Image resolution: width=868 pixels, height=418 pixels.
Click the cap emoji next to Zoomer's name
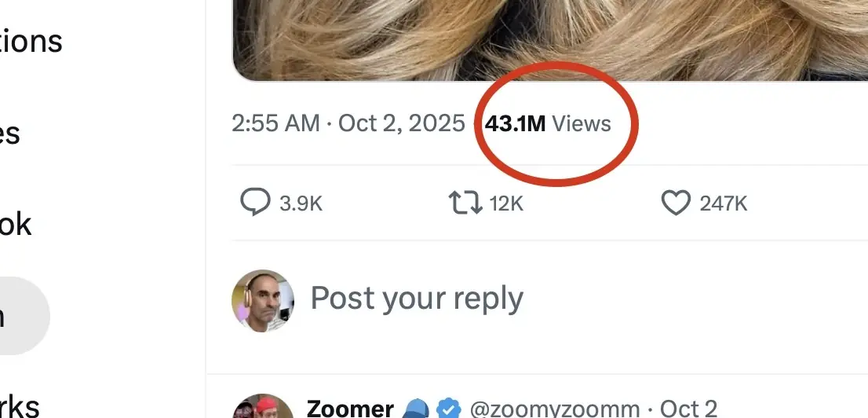(416, 409)
